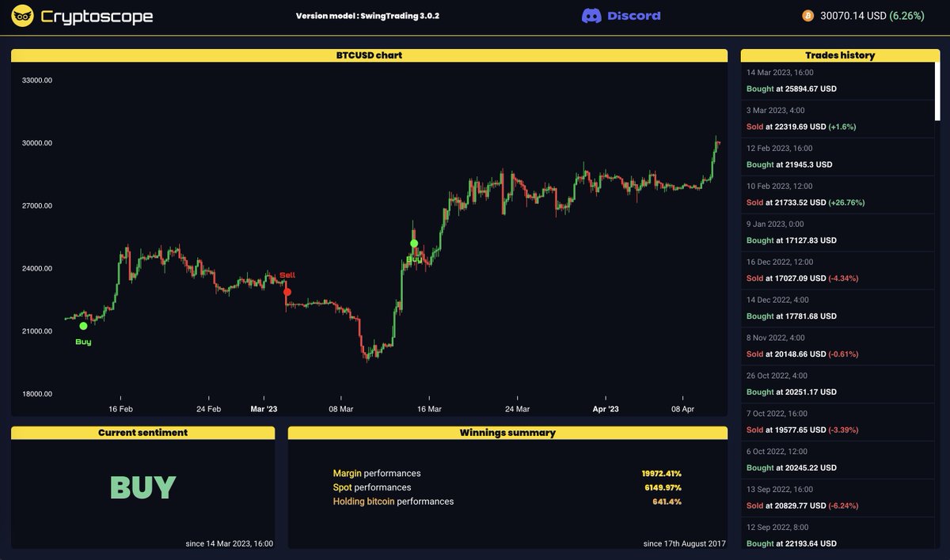Click the large BUY sentiment text
Image resolution: width=950 pixels, height=560 pixels.
click(x=142, y=488)
